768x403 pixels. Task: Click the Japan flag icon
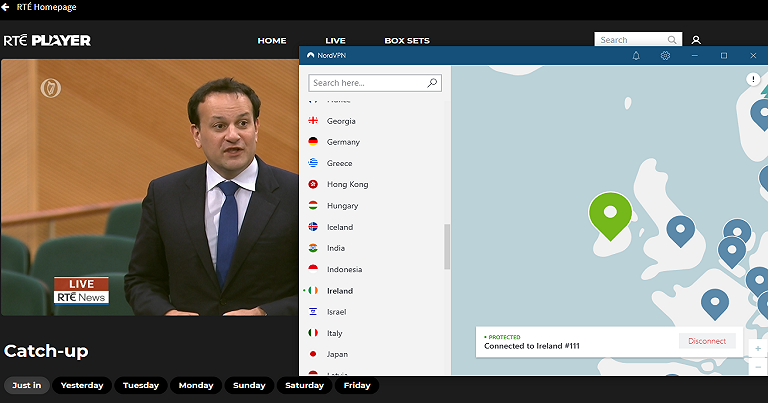313,354
